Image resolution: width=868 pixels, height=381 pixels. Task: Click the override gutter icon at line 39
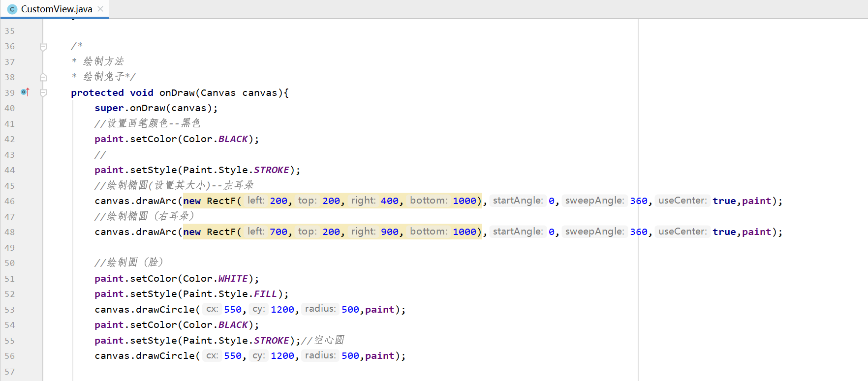click(25, 92)
